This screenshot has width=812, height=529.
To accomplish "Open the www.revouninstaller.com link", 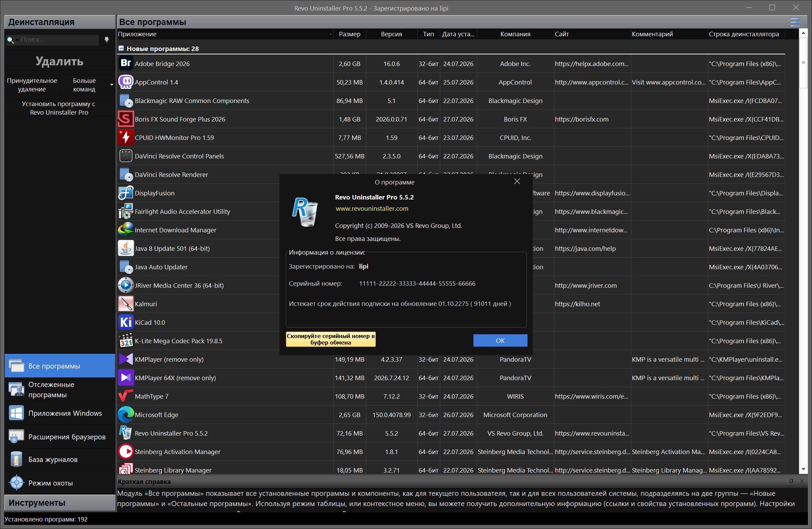I will [x=372, y=208].
